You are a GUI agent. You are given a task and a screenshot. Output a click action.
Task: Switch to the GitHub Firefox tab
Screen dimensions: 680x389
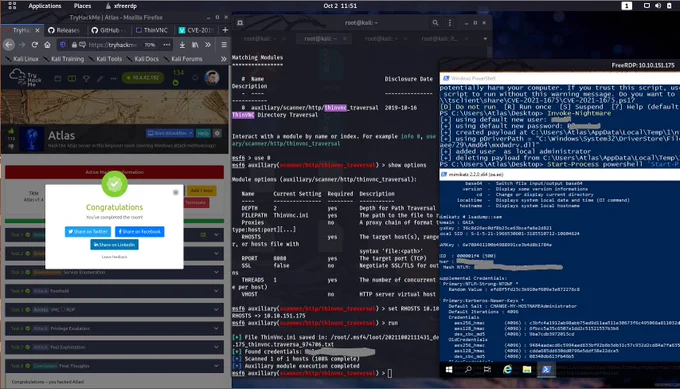click(x=108, y=30)
